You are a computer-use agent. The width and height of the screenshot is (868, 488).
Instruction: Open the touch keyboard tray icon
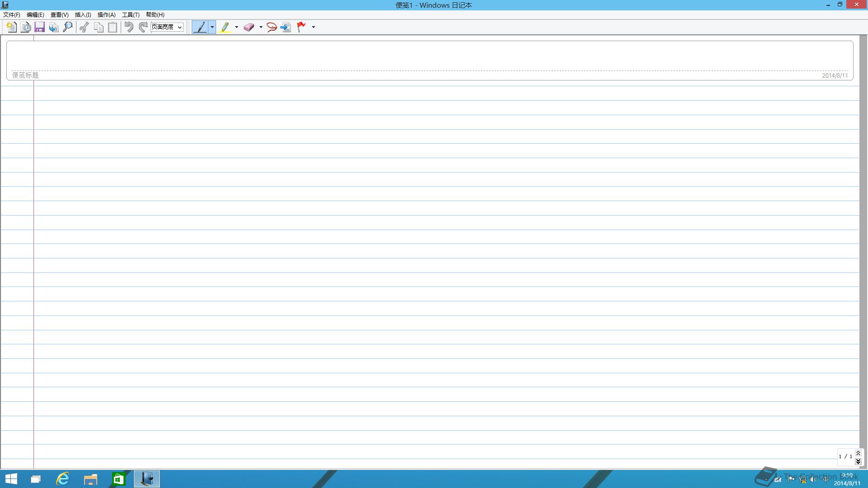778,479
